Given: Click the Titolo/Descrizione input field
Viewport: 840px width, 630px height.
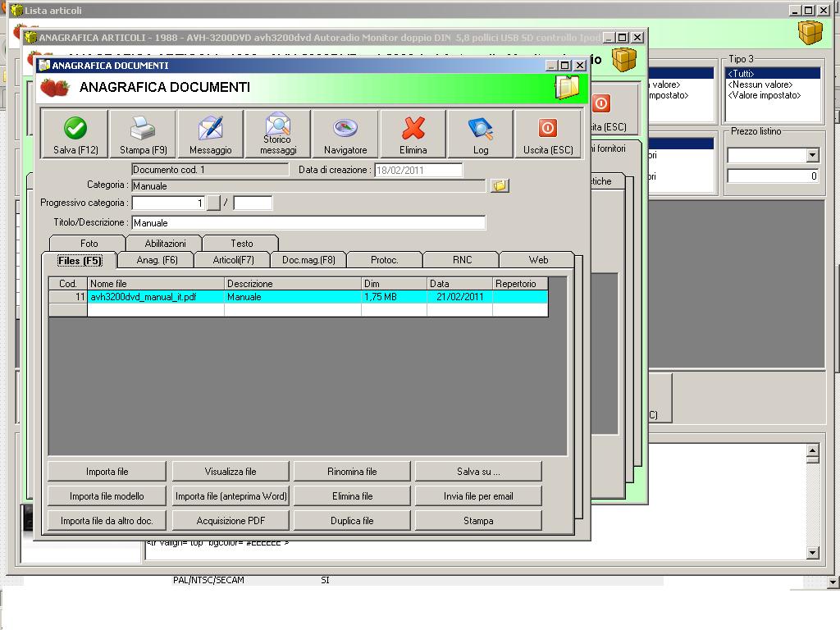Looking at the screenshot, I should point(308,223).
